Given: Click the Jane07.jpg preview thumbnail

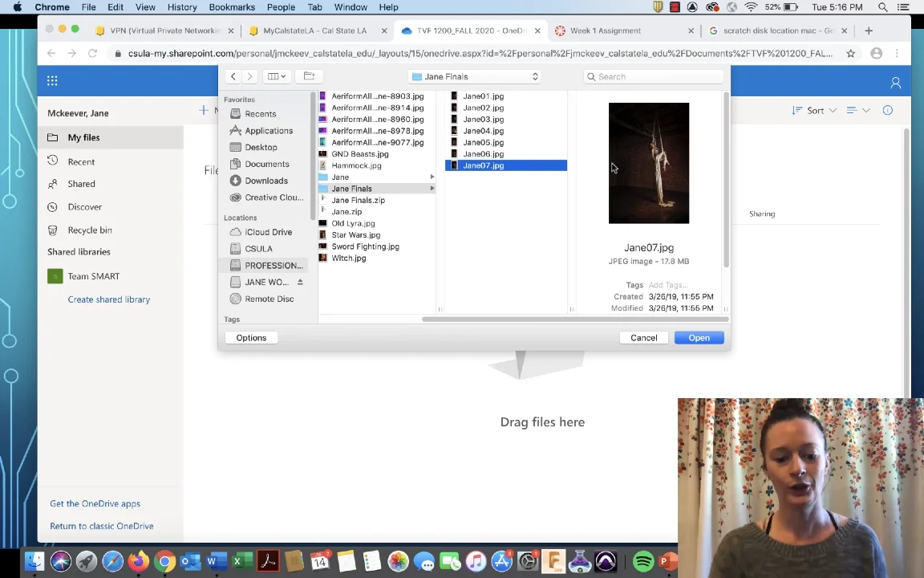Looking at the screenshot, I should (x=649, y=164).
